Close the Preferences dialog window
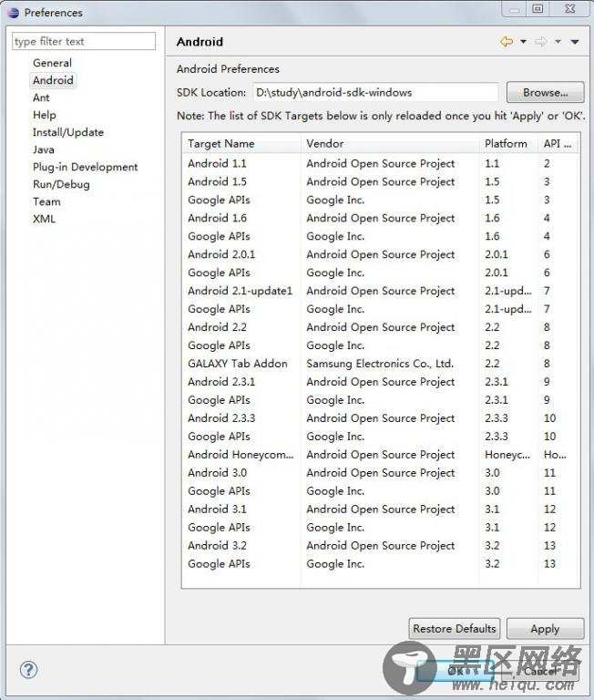Image resolution: width=594 pixels, height=700 pixels. click(x=570, y=8)
